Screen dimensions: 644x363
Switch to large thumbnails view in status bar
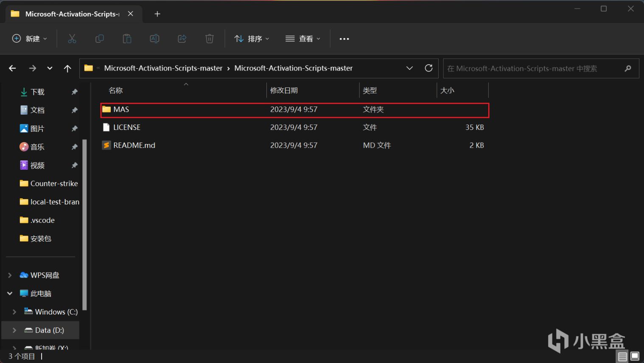coord(635,356)
